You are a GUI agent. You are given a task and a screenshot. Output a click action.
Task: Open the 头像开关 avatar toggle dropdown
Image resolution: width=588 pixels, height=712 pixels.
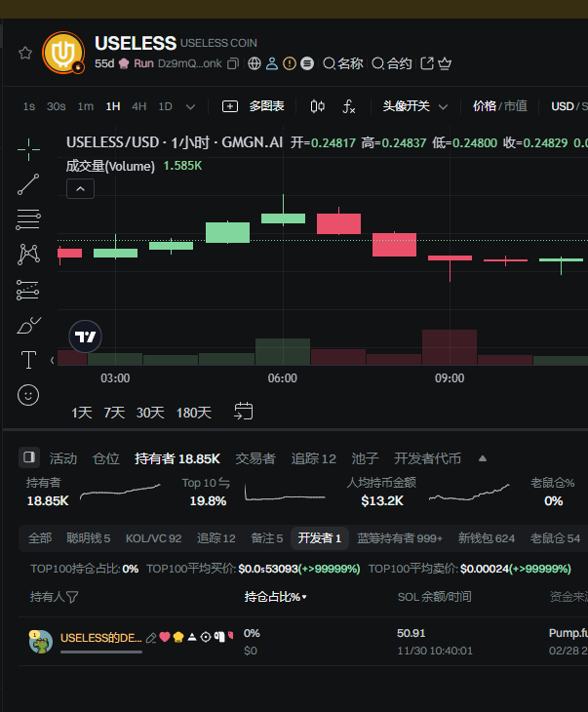point(415,106)
